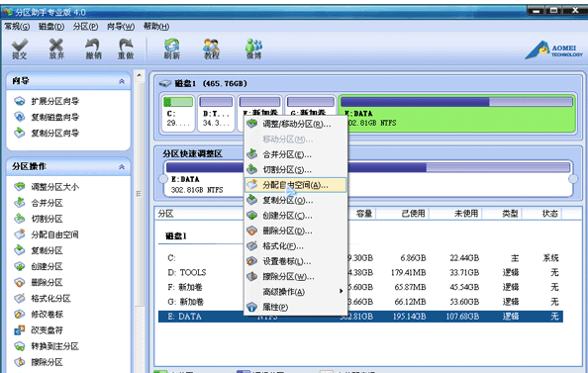Choose 切割分区(S) in context menu
The width and height of the screenshot is (588, 373).
(x=296, y=170)
